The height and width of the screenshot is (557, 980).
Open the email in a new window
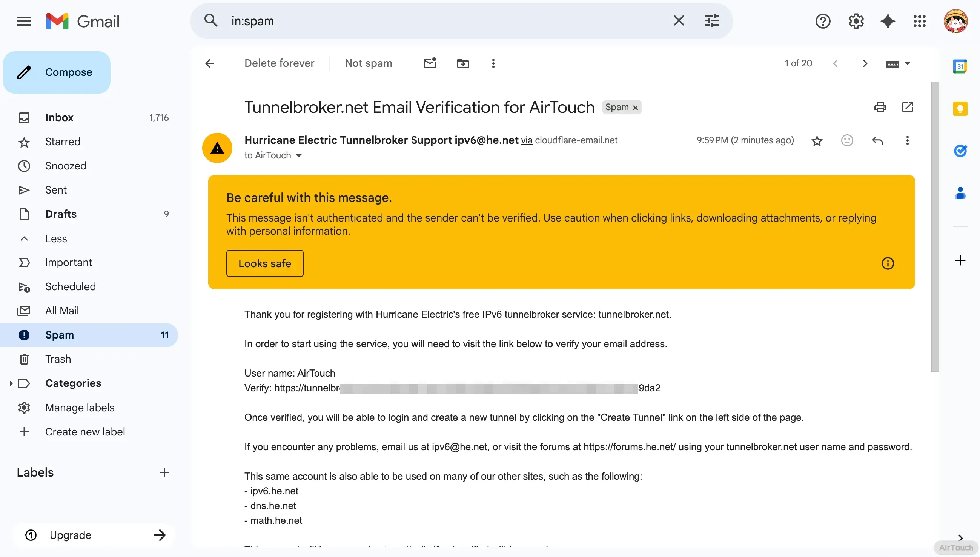(x=907, y=107)
